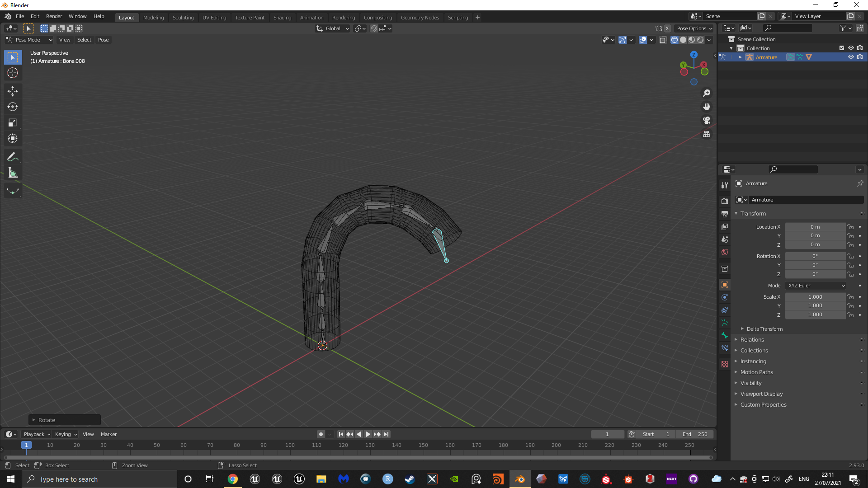The image size is (868, 488).
Task: Open the Render properties tab
Action: click(x=725, y=201)
